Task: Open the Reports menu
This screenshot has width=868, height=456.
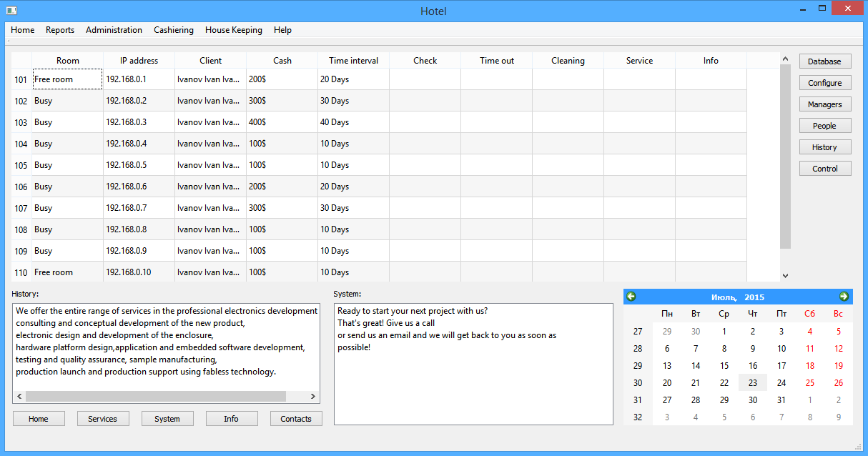Action: (x=60, y=30)
